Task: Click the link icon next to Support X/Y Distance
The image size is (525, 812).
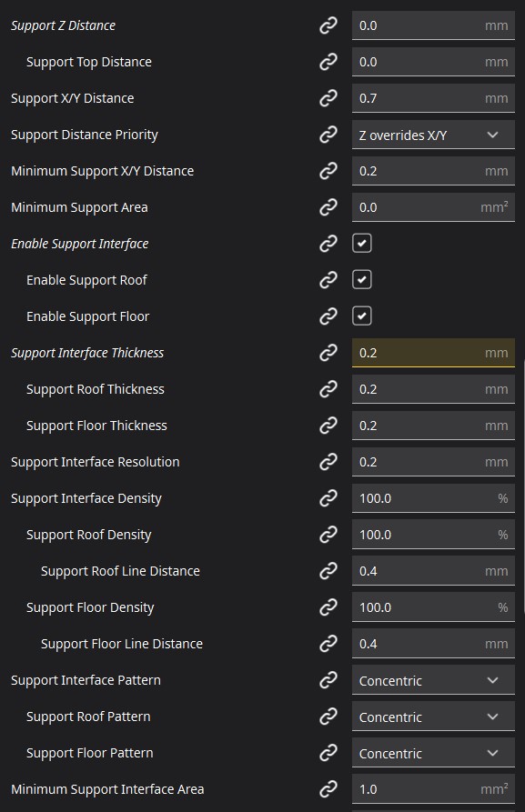Action: [x=328, y=98]
